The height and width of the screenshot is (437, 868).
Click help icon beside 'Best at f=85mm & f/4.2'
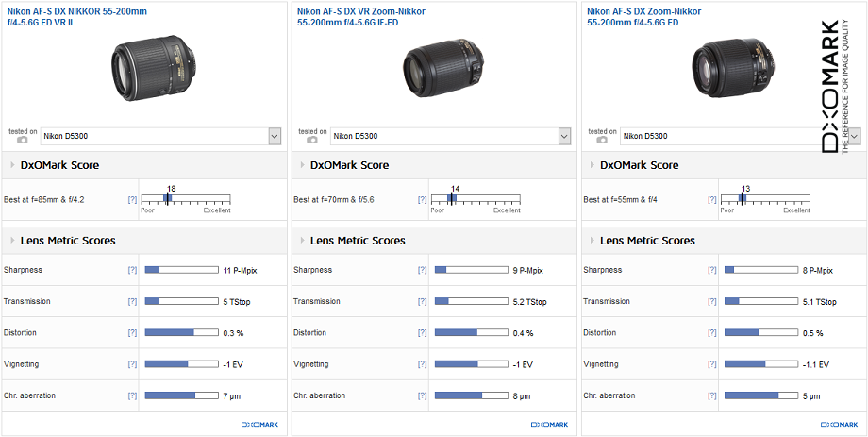pos(132,200)
